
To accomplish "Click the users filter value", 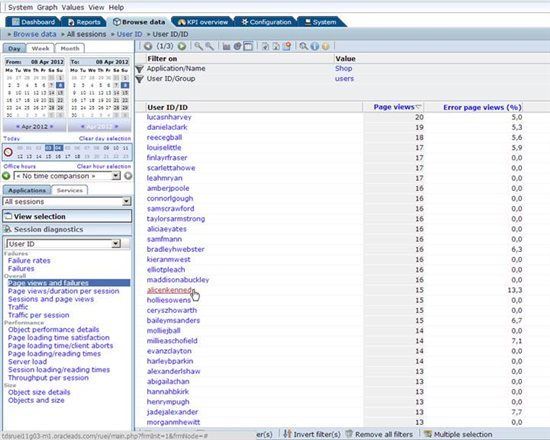I will coord(344,79).
